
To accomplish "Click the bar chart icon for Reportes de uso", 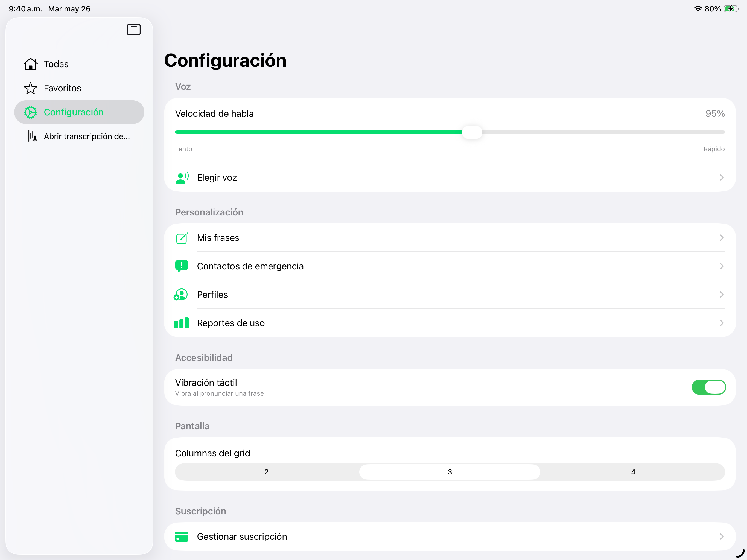I will click(181, 323).
